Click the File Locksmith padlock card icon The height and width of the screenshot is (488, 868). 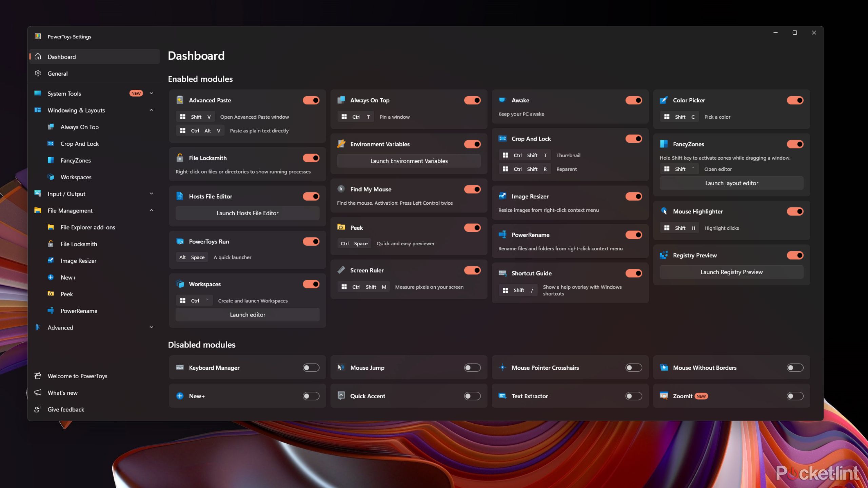coord(180,158)
